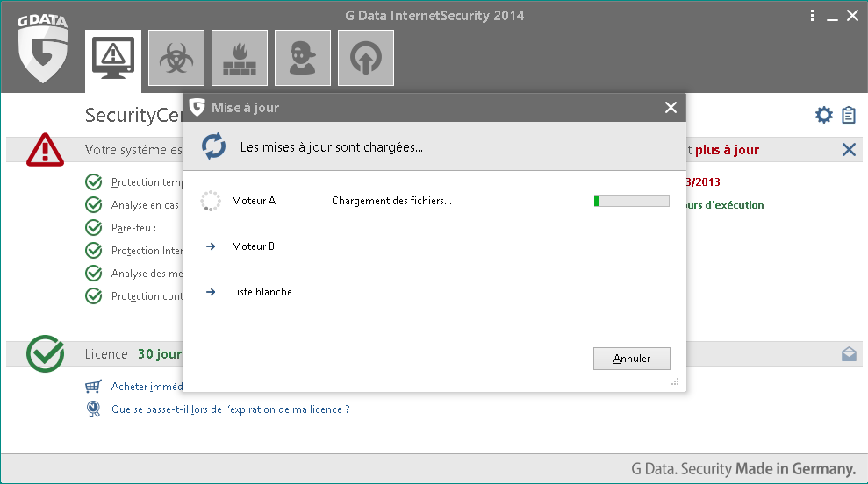Click the checkmark beside 'Protection temp'
The width and height of the screenshot is (868, 484).
click(x=94, y=182)
